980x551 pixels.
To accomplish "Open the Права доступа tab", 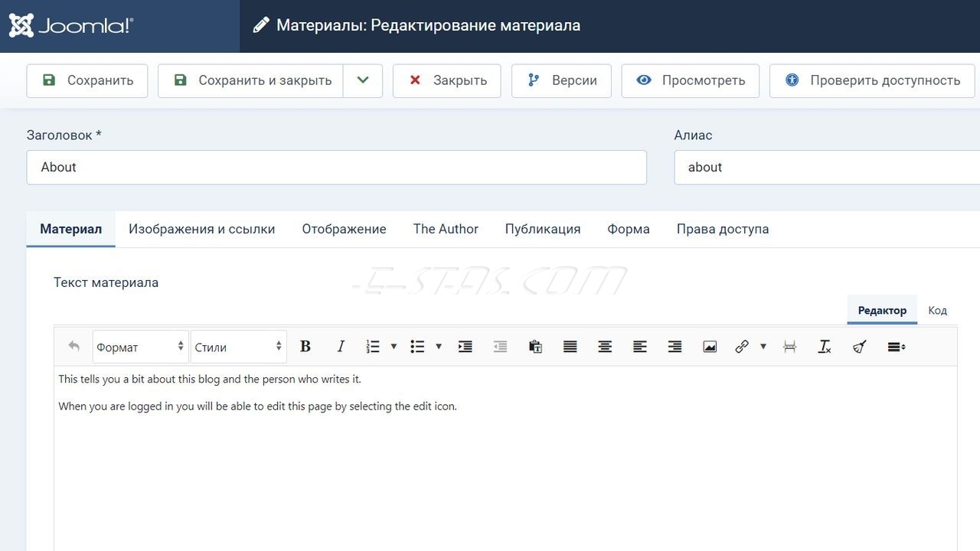I will point(723,229).
